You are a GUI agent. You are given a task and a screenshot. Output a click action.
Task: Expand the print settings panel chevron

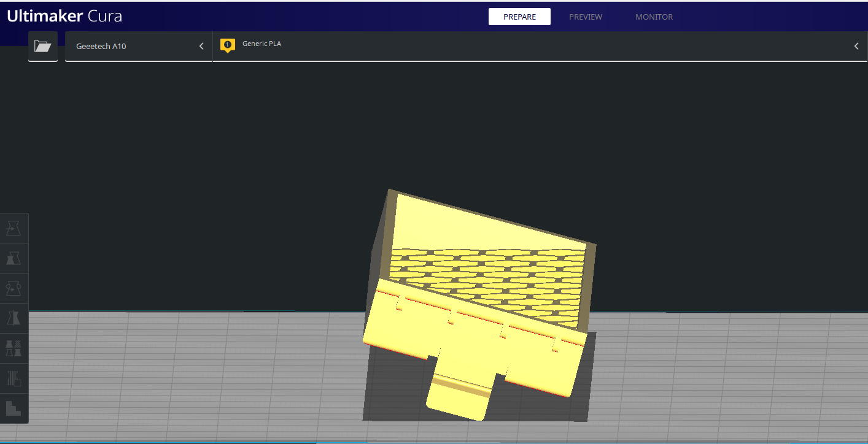[x=856, y=46]
